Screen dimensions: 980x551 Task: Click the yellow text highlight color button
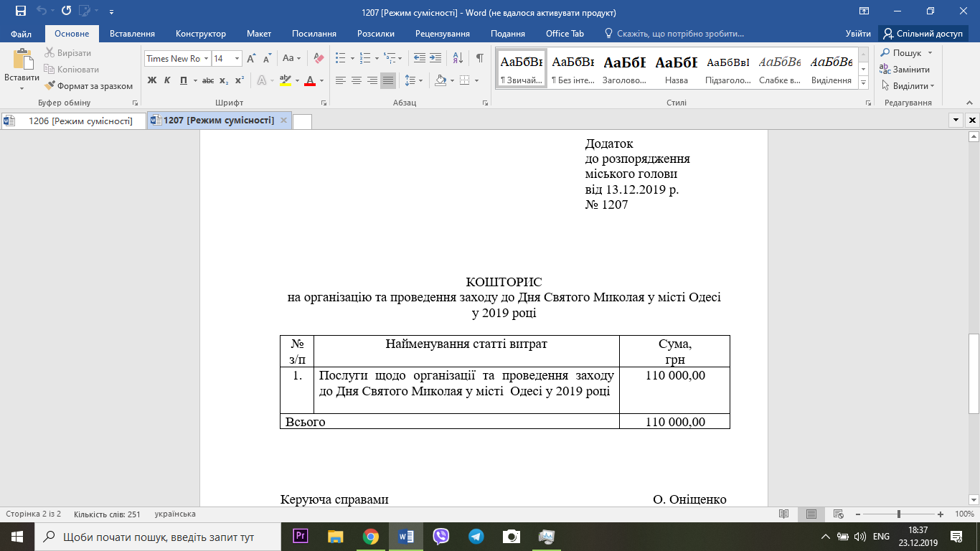(285, 80)
